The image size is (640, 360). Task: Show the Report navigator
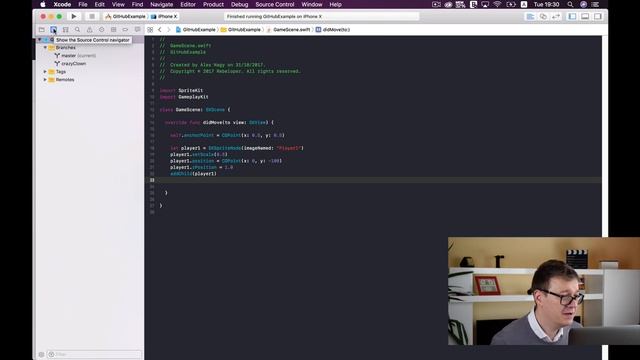tap(138, 30)
